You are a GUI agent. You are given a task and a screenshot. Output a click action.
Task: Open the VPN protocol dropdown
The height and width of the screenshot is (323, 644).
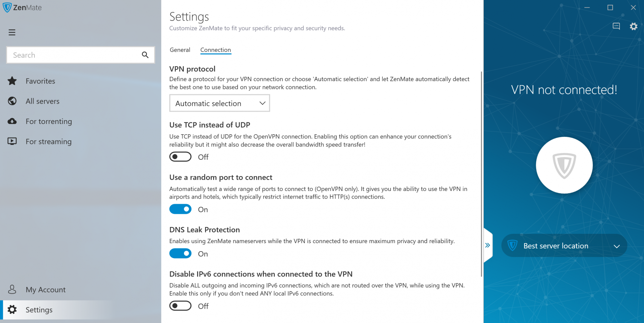click(x=220, y=103)
